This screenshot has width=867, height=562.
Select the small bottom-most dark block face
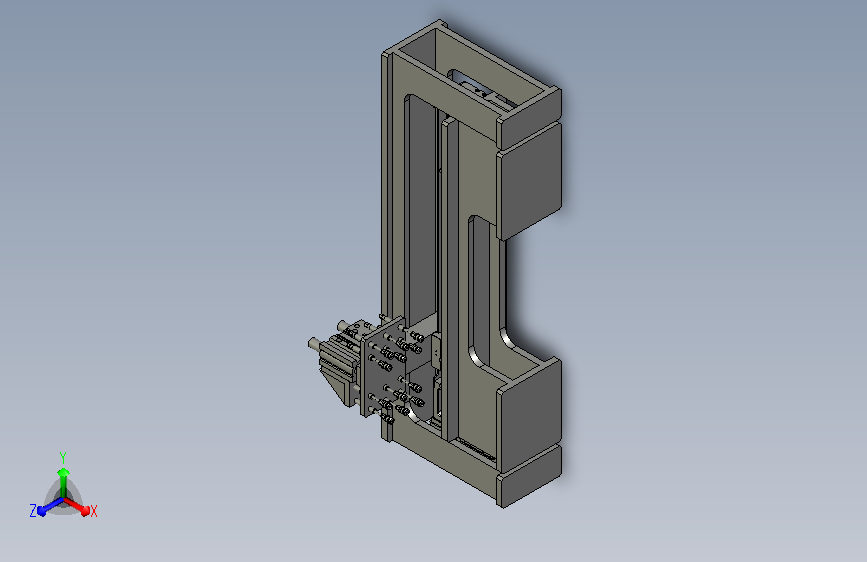click(530, 475)
